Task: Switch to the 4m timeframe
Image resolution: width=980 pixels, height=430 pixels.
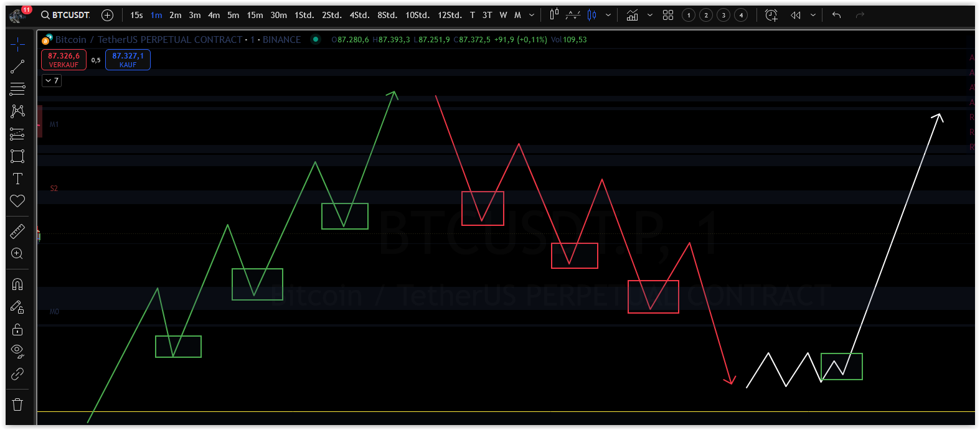Action: tap(214, 15)
